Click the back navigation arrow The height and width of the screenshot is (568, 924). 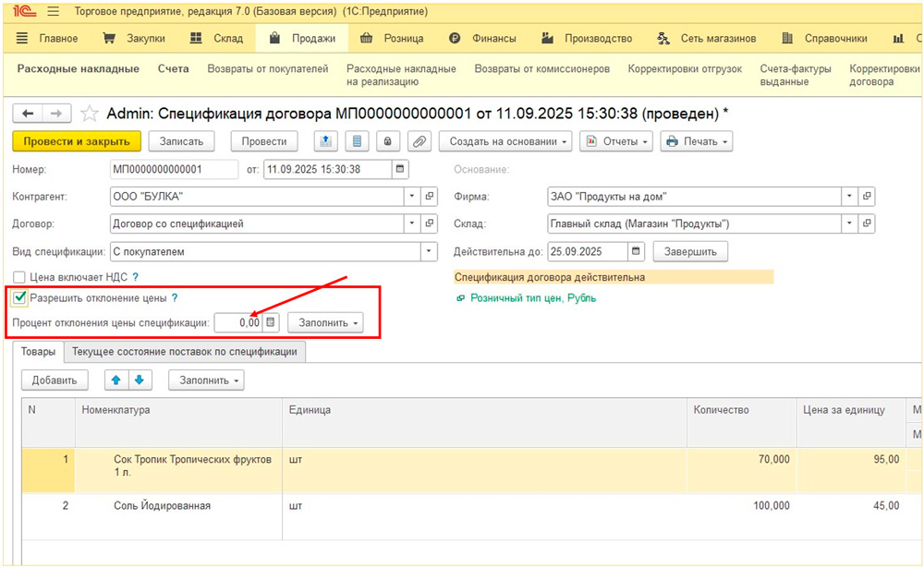(x=28, y=114)
